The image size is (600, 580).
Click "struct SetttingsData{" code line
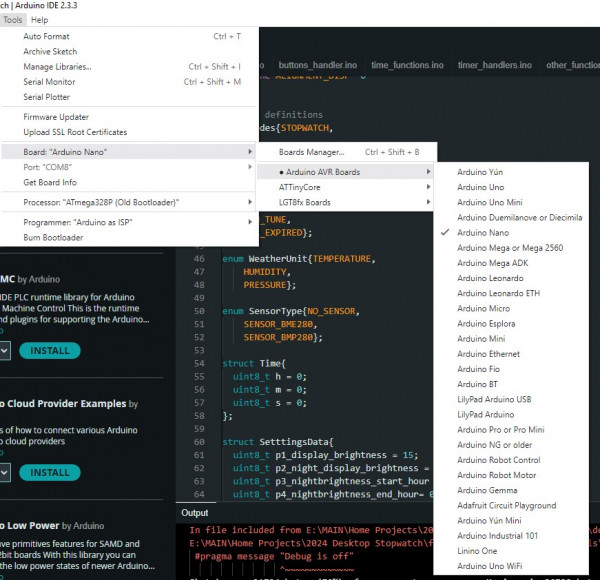click(x=278, y=442)
